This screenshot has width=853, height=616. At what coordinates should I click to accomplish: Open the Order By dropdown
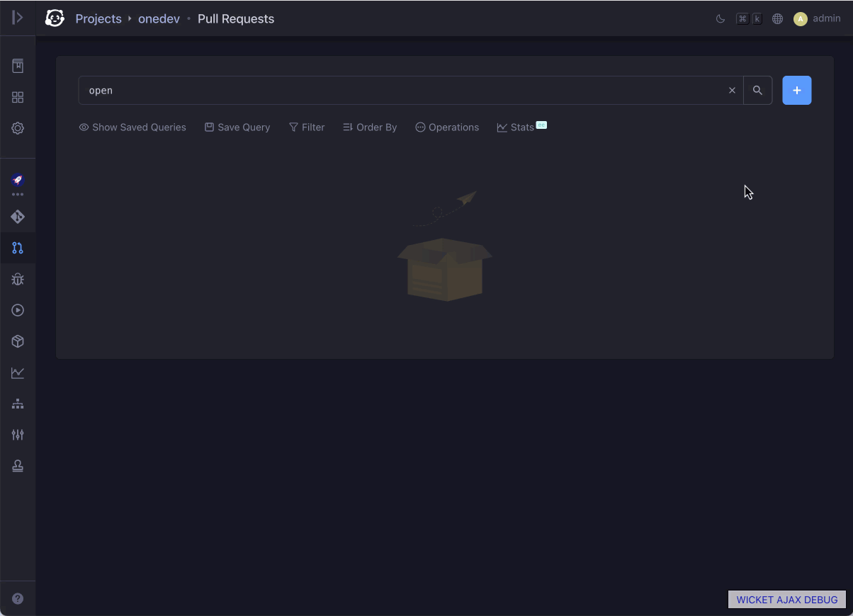click(369, 127)
